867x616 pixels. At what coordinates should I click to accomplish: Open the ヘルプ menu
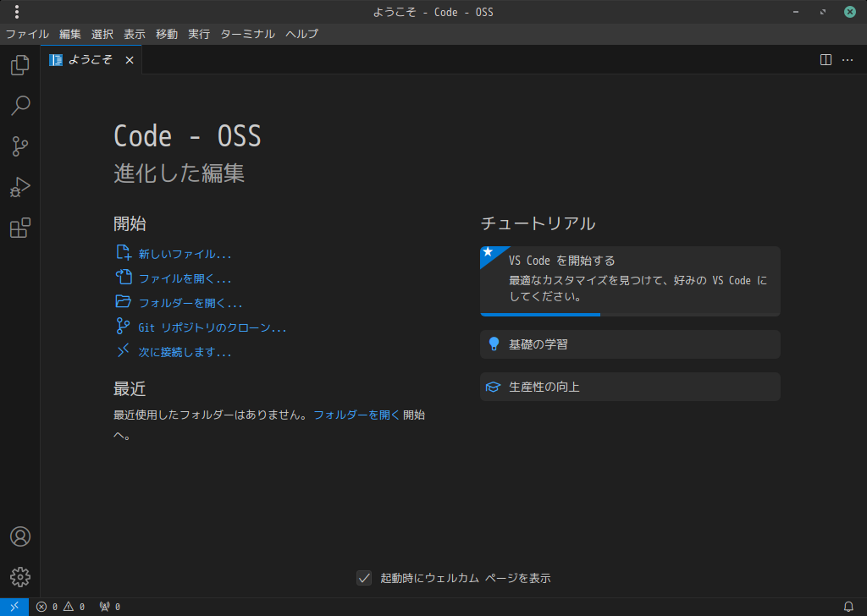(302, 34)
